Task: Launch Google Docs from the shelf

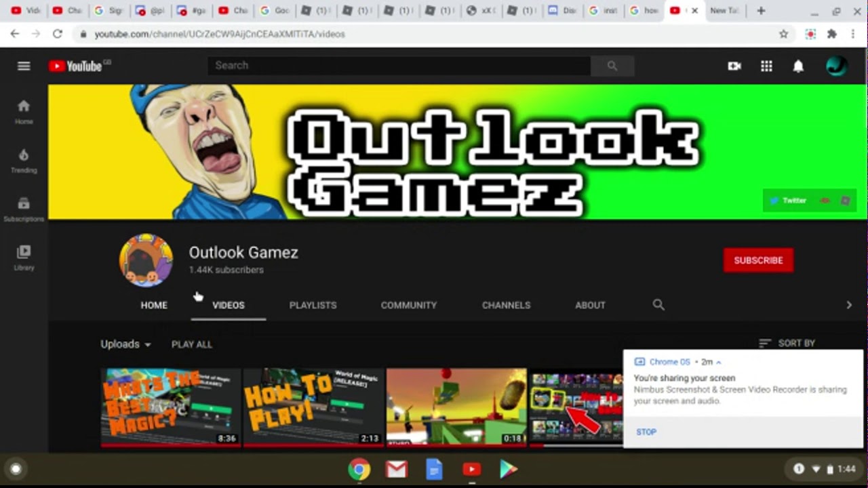Action: pos(434,469)
